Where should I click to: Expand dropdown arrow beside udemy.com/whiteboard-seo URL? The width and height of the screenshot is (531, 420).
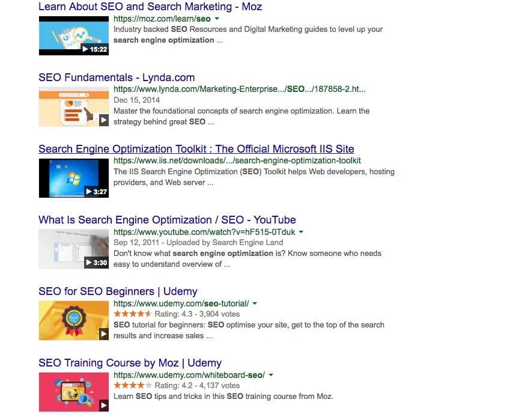pyautogui.click(x=271, y=375)
